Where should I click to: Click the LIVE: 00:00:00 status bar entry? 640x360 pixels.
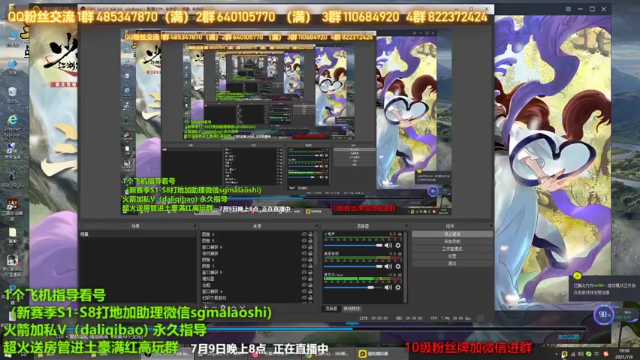click(374, 318)
